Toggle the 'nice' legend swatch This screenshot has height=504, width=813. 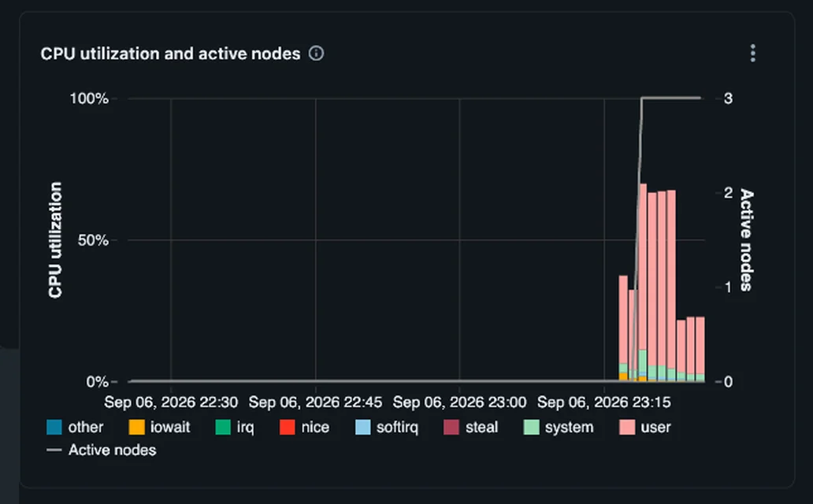[x=288, y=428]
